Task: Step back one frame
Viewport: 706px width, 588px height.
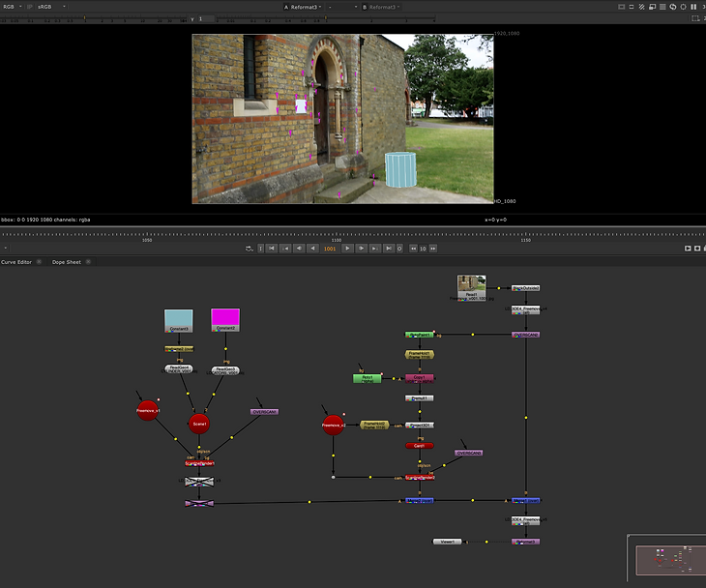Action: (299, 249)
